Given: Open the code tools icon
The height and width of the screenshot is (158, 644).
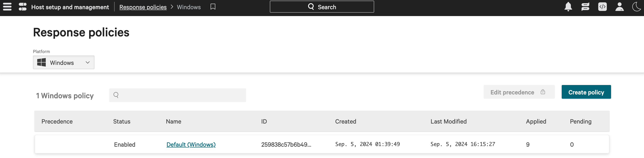Looking at the screenshot, I should [602, 7].
